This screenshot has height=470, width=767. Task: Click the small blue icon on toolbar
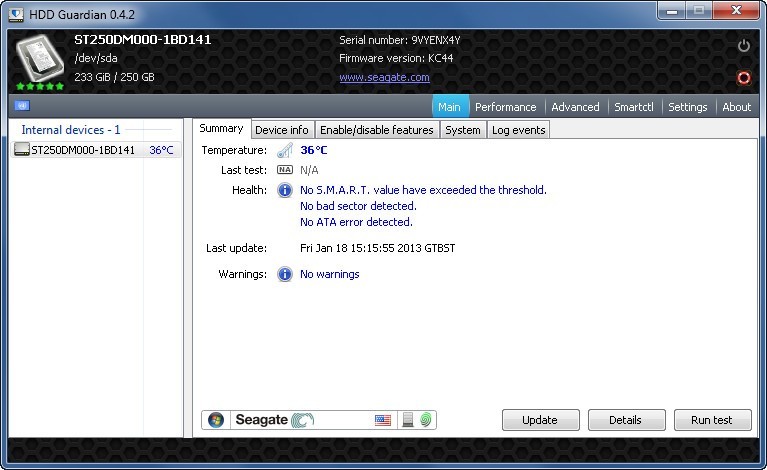coord(22,106)
